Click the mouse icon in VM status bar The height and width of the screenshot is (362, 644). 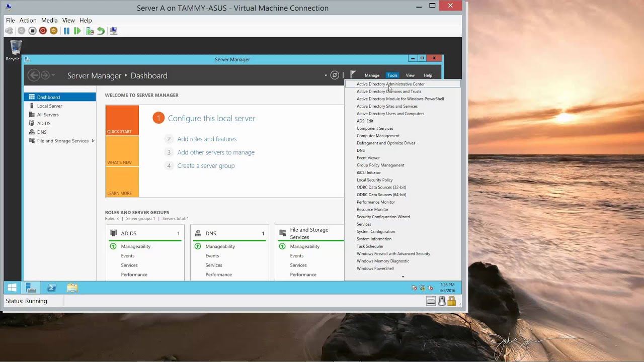[442, 301]
